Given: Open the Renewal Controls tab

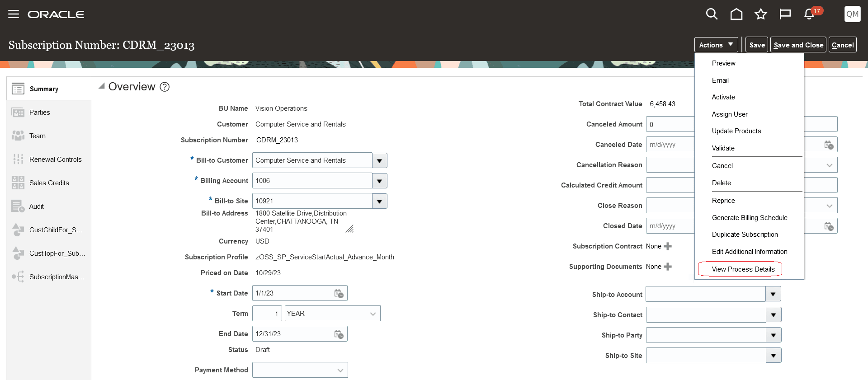Looking at the screenshot, I should 49,159.
